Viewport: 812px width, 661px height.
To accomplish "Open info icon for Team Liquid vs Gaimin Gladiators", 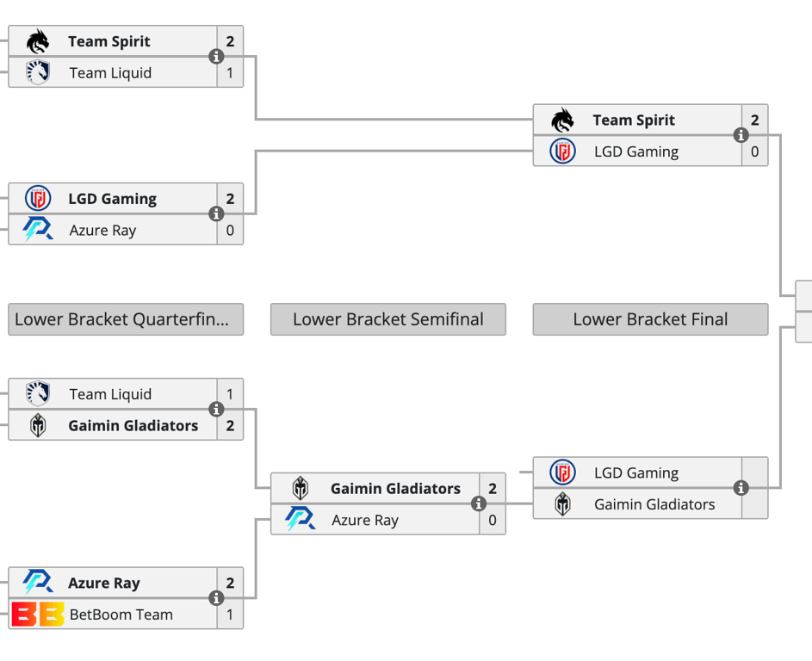I will point(216,410).
